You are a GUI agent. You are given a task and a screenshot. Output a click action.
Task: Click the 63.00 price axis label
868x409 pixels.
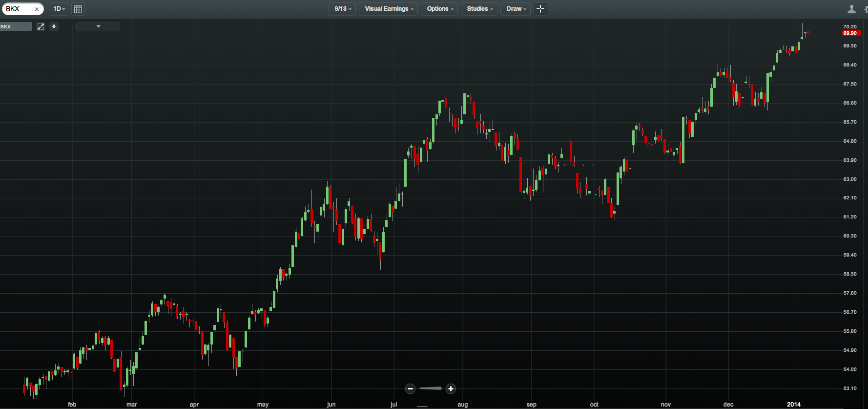click(850, 179)
